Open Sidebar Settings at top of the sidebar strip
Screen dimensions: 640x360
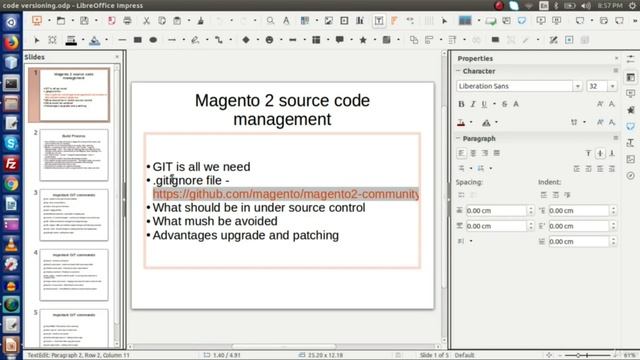point(631,59)
